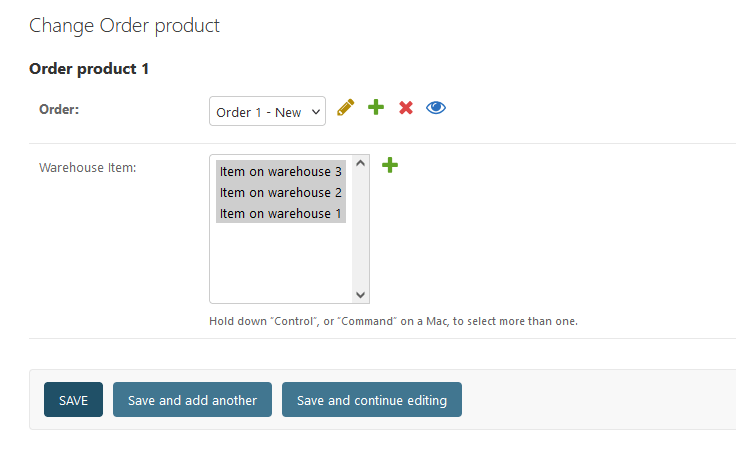
Task: Click the 'Warehouse Item:' field label
Action: point(88,168)
